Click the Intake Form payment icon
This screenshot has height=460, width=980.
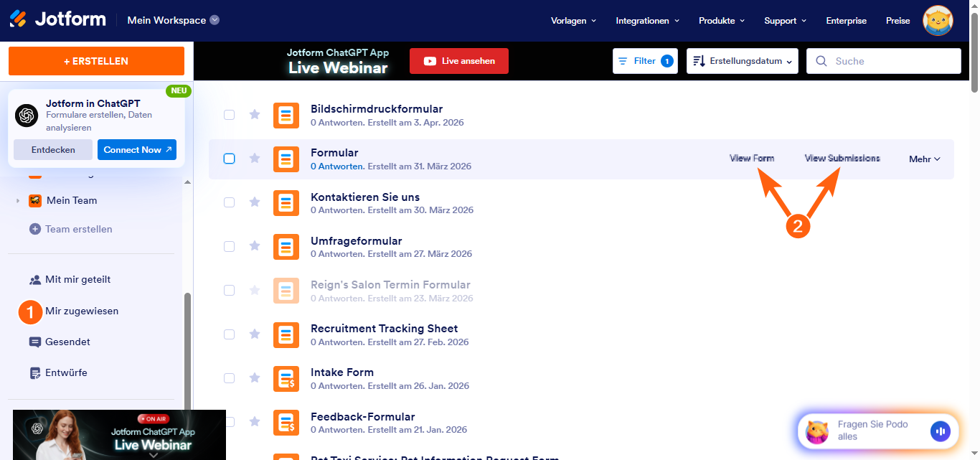pyautogui.click(x=286, y=378)
